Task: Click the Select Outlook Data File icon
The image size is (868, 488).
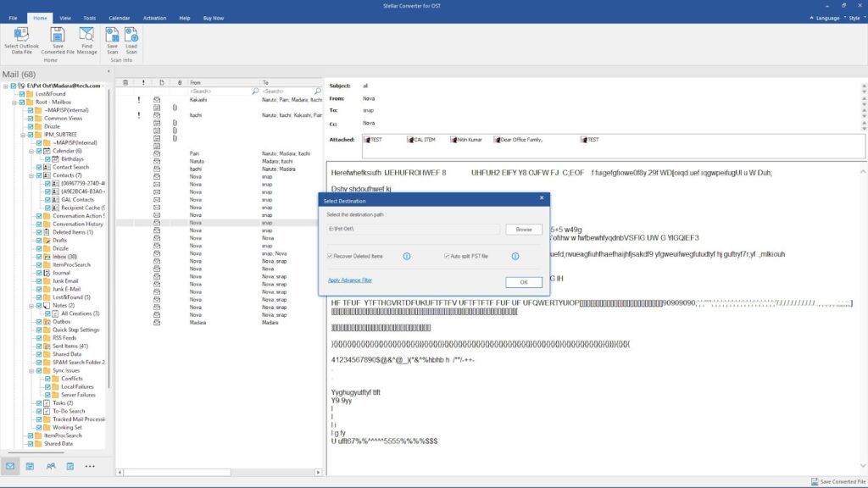Action: coord(21,35)
